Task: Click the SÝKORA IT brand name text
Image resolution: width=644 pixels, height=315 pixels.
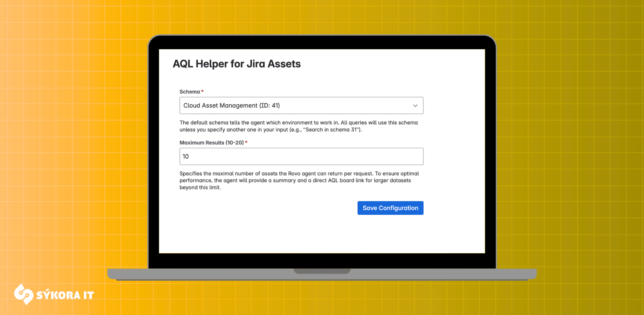Action: [65, 295]
